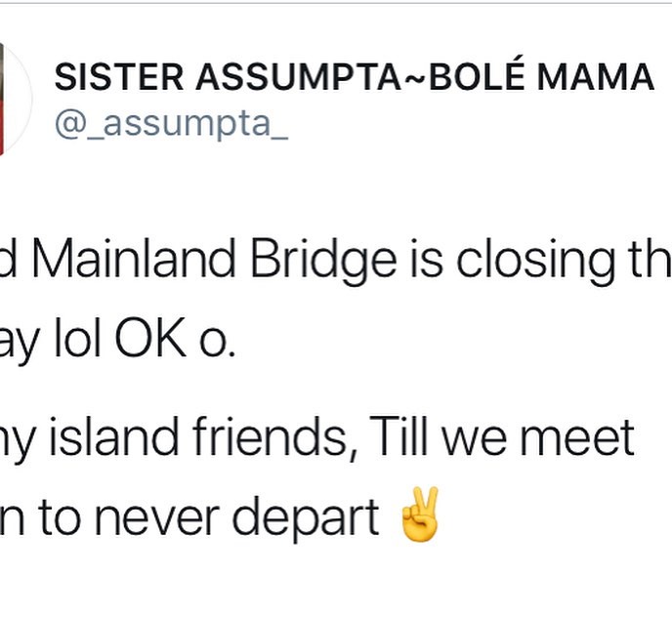The width and height of the screenshot is (672, 617).
Task: Click the word "meet" in the tweet
Action: [x=577, y=438]
